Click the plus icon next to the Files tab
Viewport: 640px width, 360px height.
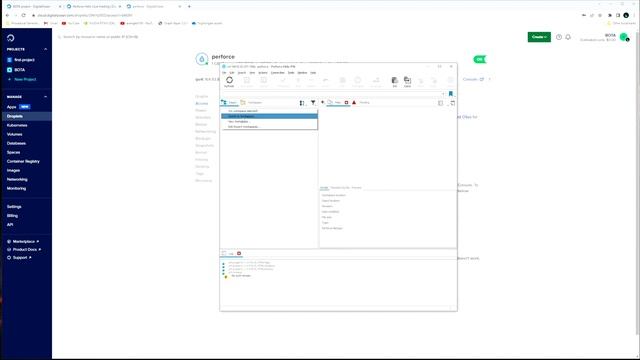coord(322,102)
